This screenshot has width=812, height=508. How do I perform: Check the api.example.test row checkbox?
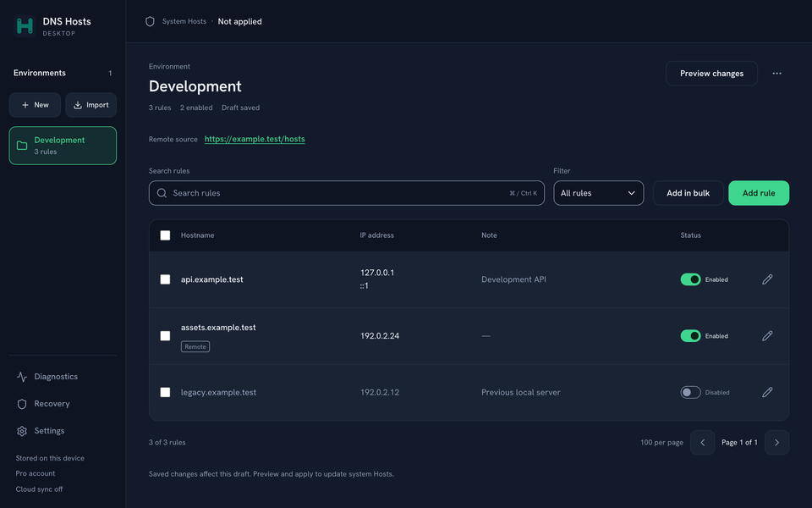point(165,279)
